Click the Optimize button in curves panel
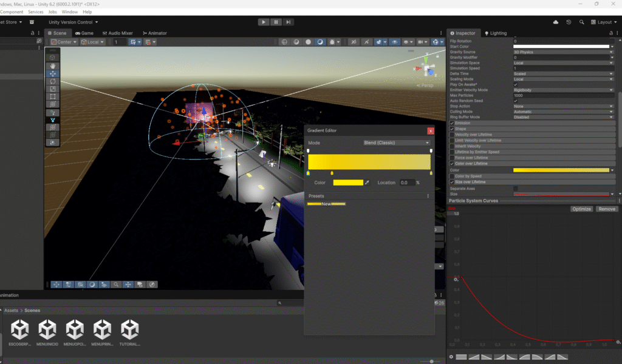 coord(581,209)
